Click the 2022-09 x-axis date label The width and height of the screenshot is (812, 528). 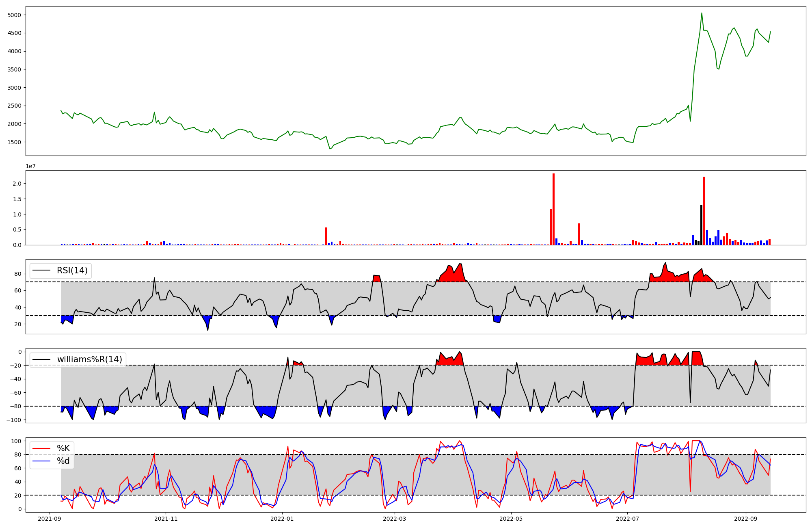tap(746, 519)
